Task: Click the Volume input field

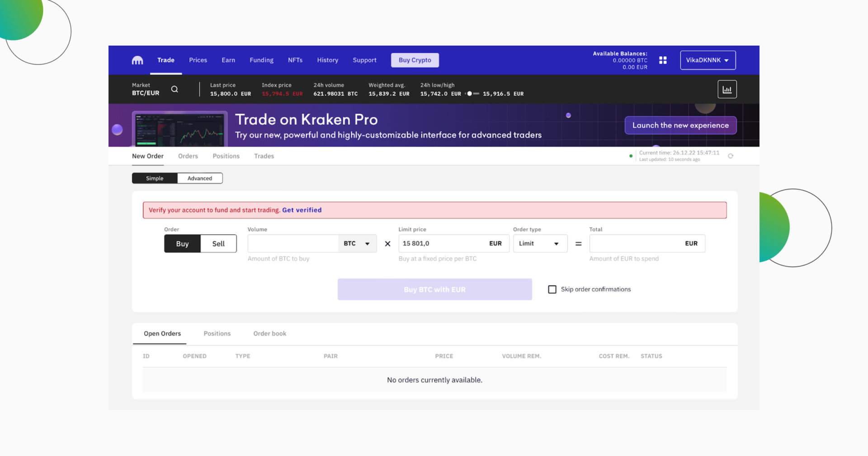Action: pyautogui.click(x=293, y=243)
